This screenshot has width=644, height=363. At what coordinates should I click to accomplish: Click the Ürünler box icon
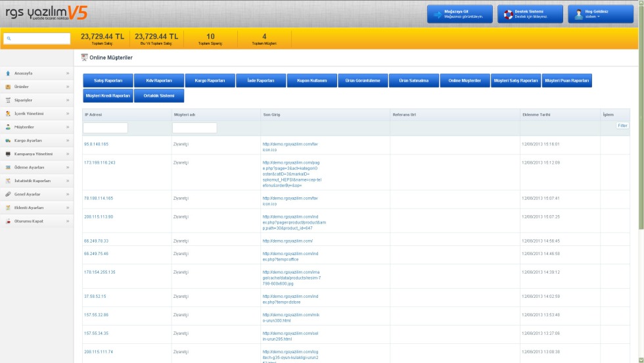tap(8, 86)
